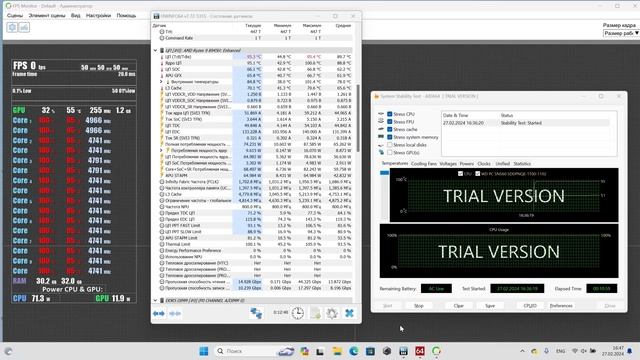Switch to Voltages tab
This screenshot has width=640, height=360.
pyautogui.click(x=448, y=164)
